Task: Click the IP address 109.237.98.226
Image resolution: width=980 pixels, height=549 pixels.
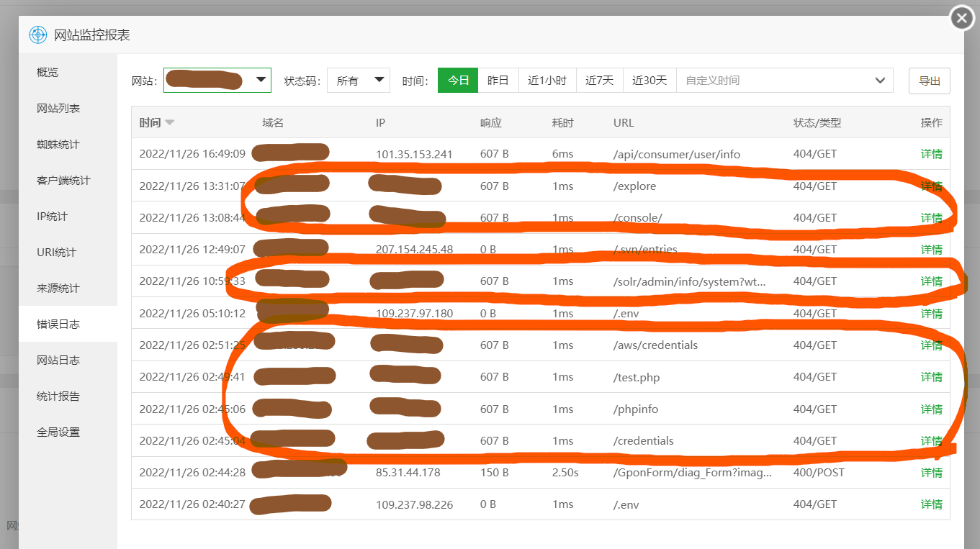Action: pos(415,504)
